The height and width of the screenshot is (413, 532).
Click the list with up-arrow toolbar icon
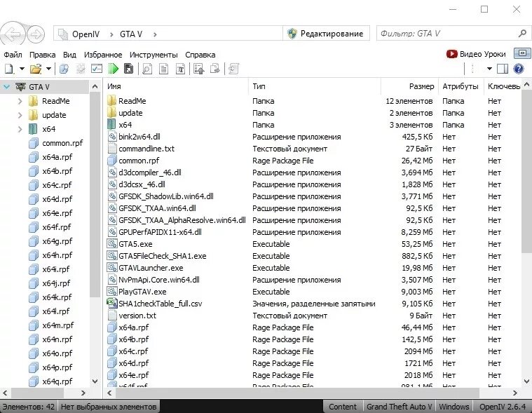coord(199,69)
